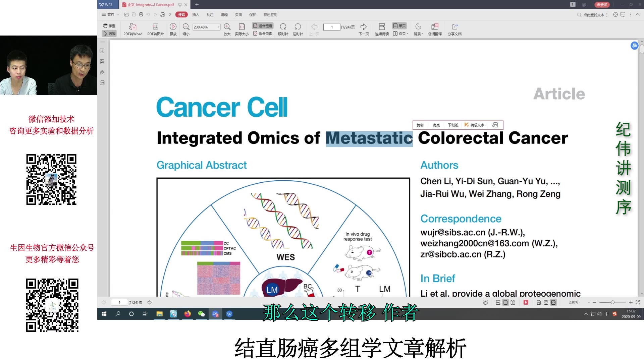This screenshot has width=644, height=362.
Task: Switch to the 插入 ribbon tab
Action: 196,14
